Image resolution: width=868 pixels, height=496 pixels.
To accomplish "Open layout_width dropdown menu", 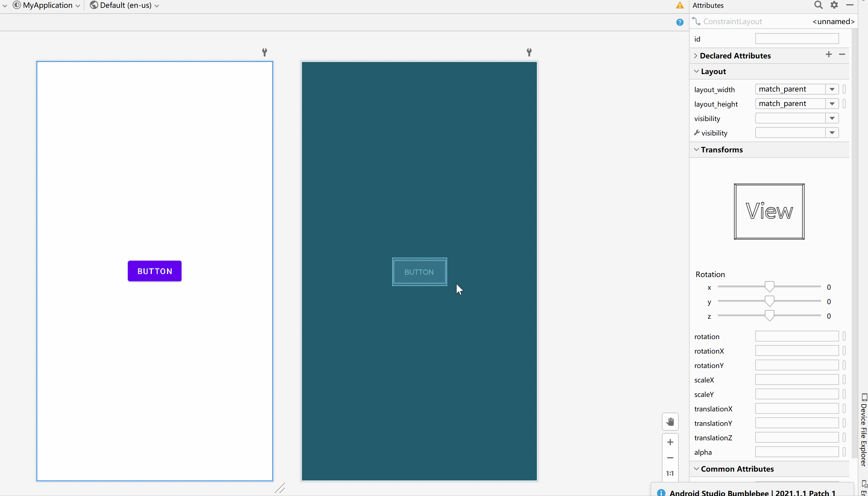I will pos(832,89).
